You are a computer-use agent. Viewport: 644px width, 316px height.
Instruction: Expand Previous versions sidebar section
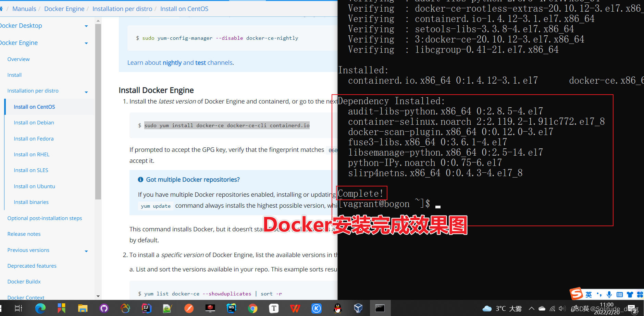pyautogui.click(x=86, y=251)
